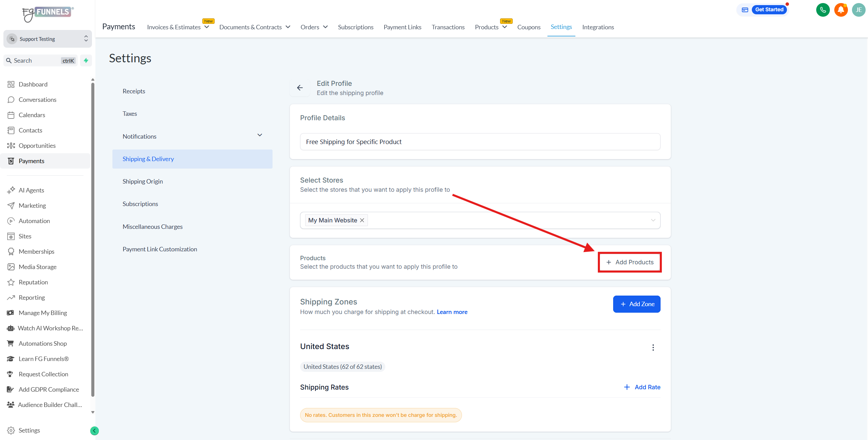Image resolution: width=868 pixels, height=440 pixels.
Task: Click the profile name input field
Action: click(x=480, y=142)
